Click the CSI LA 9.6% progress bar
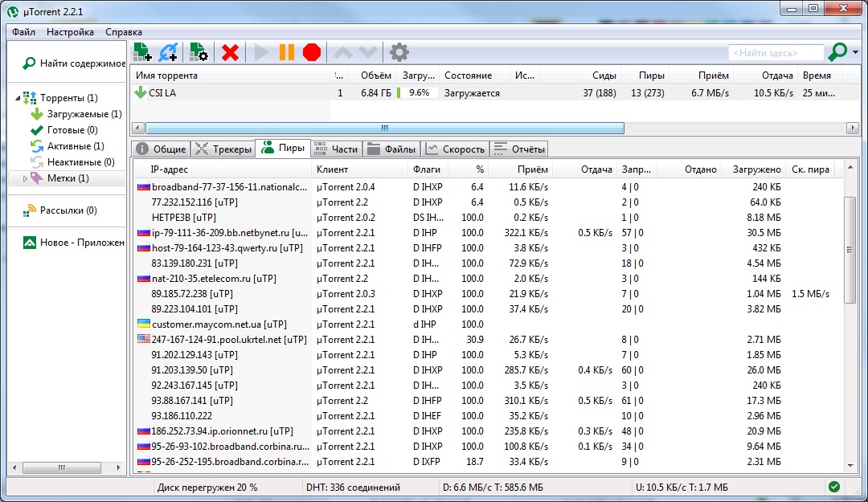The height and width of the screenshot is (502, 868). pos(417,93)
